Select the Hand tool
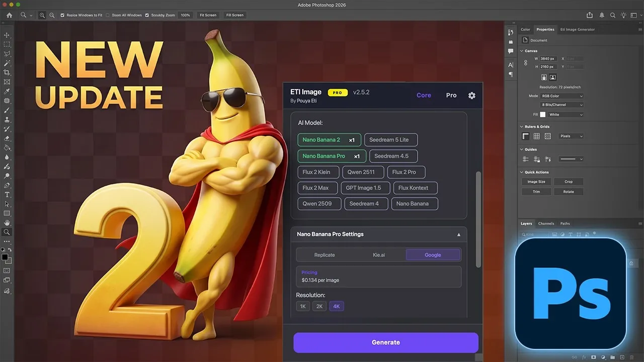Image resolution: width=644 pixels, height=362 pixels. click(7, 223)
